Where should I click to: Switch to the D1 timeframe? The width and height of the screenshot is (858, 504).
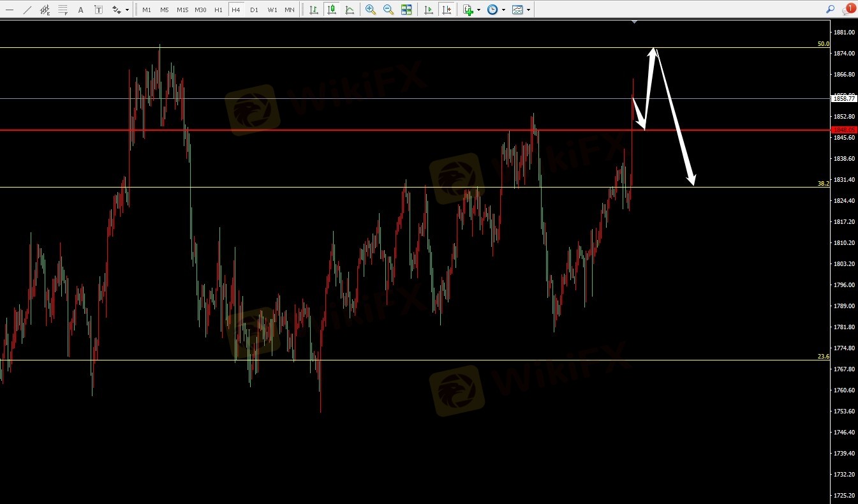point(254,10)
